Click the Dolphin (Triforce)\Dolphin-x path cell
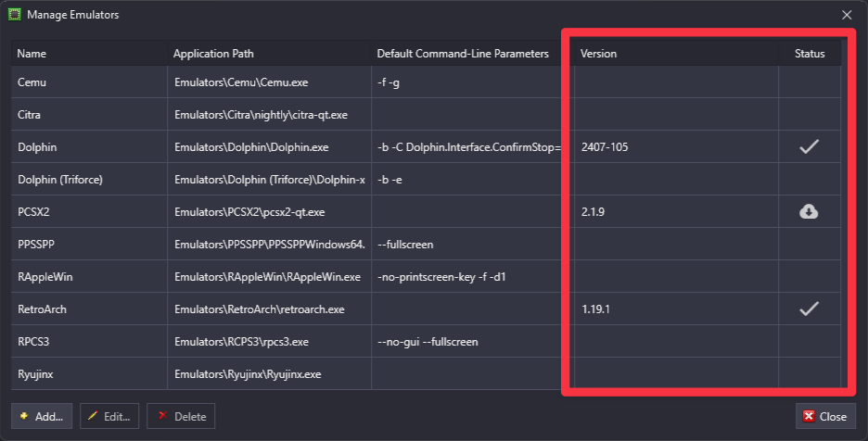Image resolution: width=868 pixels, height=441 pixels. point(269,180)
